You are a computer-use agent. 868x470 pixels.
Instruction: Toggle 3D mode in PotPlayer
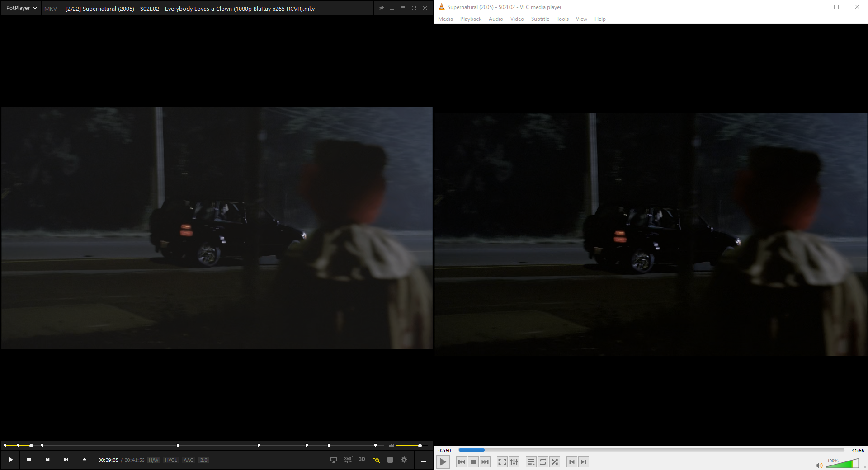click(x=362, y=460)
